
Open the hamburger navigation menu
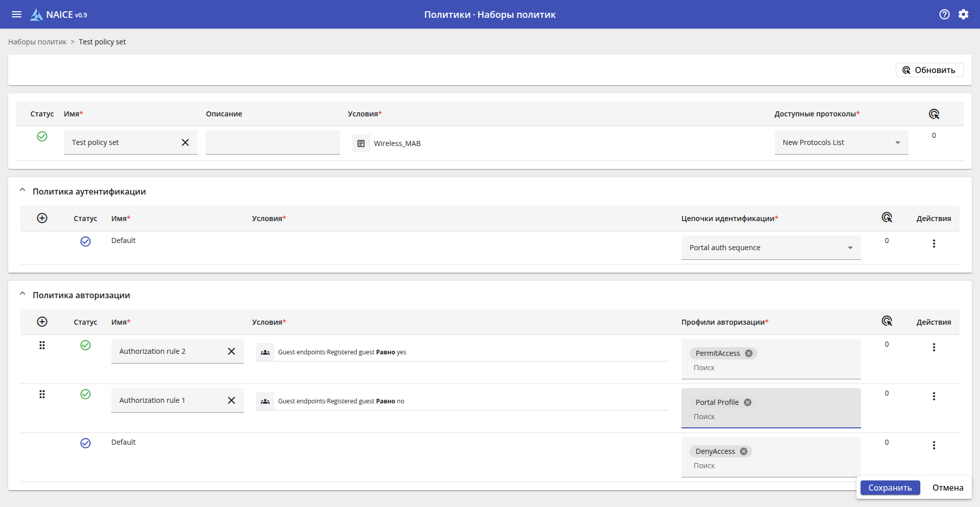click(16, 14)
